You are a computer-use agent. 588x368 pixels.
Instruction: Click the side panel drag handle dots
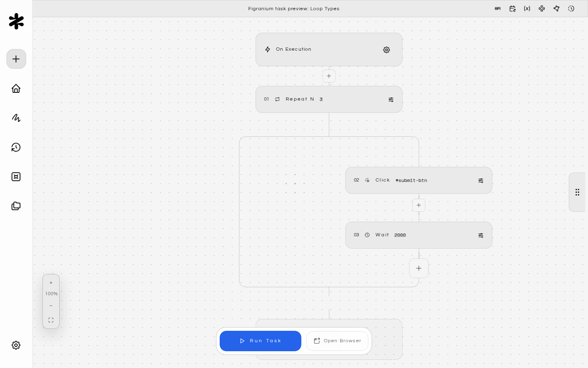pyautogui.click(x=577, y=192)
